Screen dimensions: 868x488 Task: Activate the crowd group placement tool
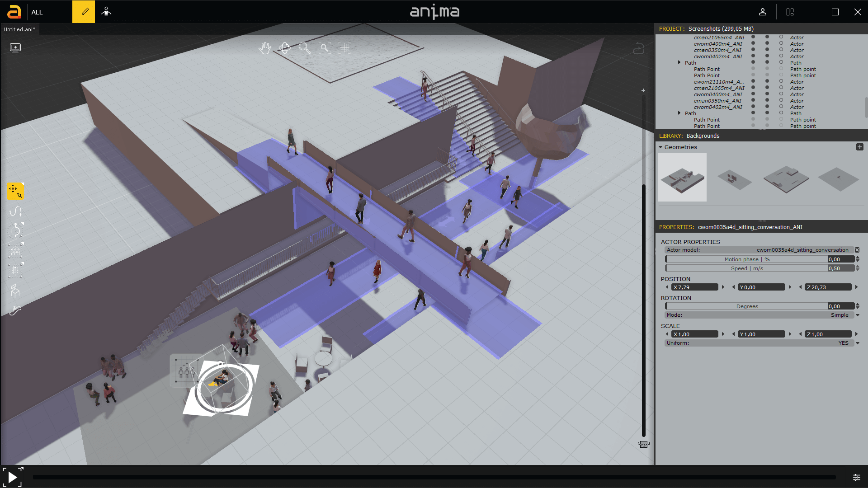coord(15,252)
